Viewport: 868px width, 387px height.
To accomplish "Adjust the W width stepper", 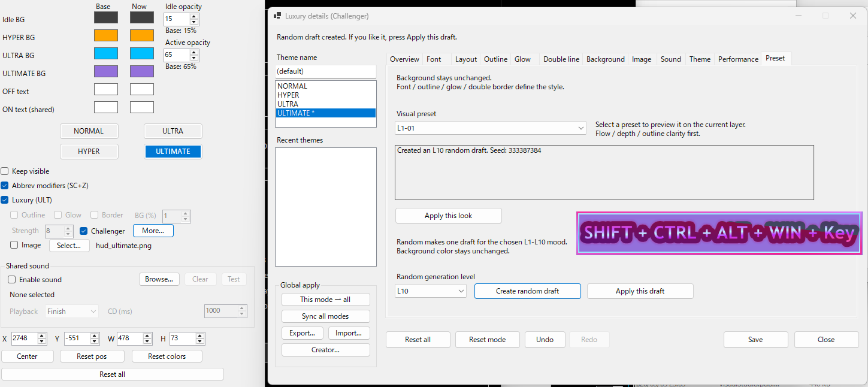I will [147, 338].
